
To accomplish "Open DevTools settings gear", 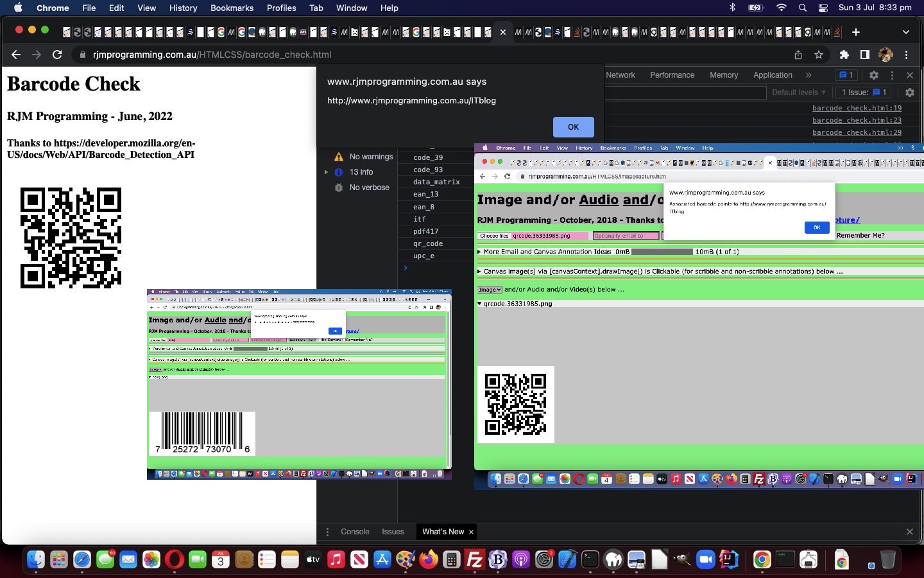I will coord(873,75).
